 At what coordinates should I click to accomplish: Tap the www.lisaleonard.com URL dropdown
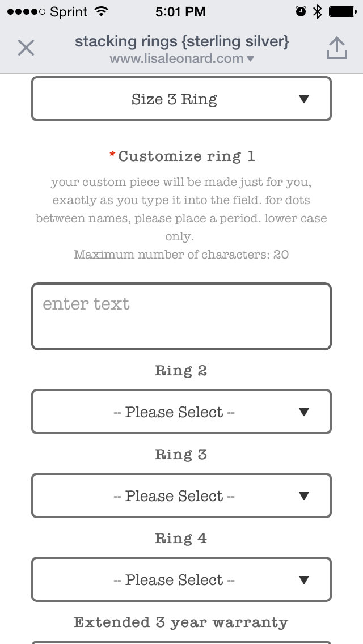point(181,59)
